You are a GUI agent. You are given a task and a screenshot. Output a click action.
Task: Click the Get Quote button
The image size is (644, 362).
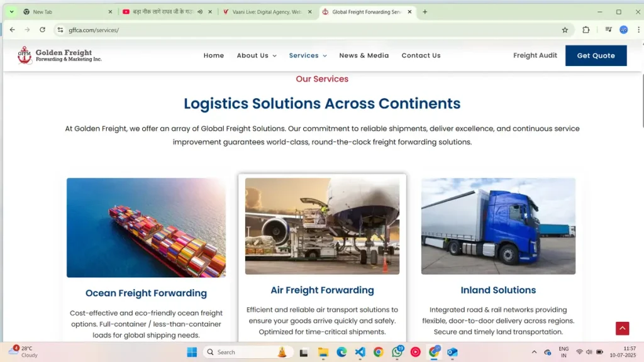tap(596, 55)
